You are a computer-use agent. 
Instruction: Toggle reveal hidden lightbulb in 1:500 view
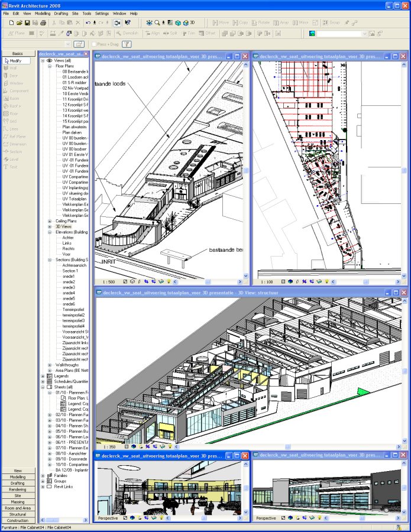click(169, 281)
